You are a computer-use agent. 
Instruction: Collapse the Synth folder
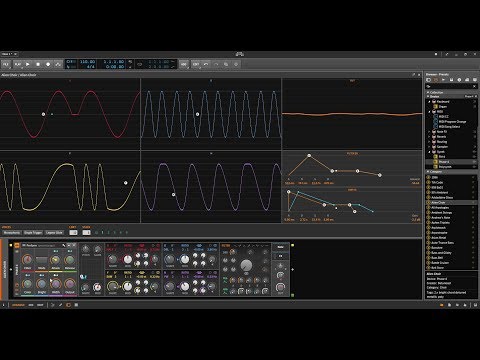pyautogui.click(x=430, y=152)
